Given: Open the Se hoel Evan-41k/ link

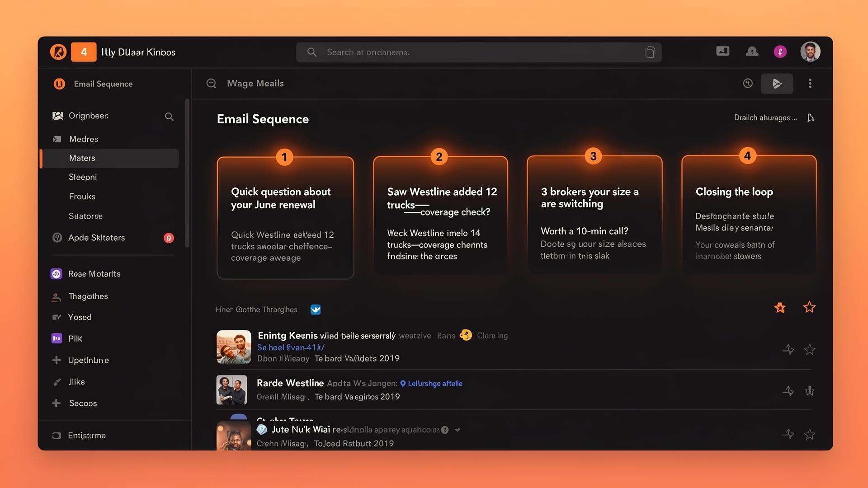Looking at the screenshot, I should pyautogui.click(x=291, y=347).
